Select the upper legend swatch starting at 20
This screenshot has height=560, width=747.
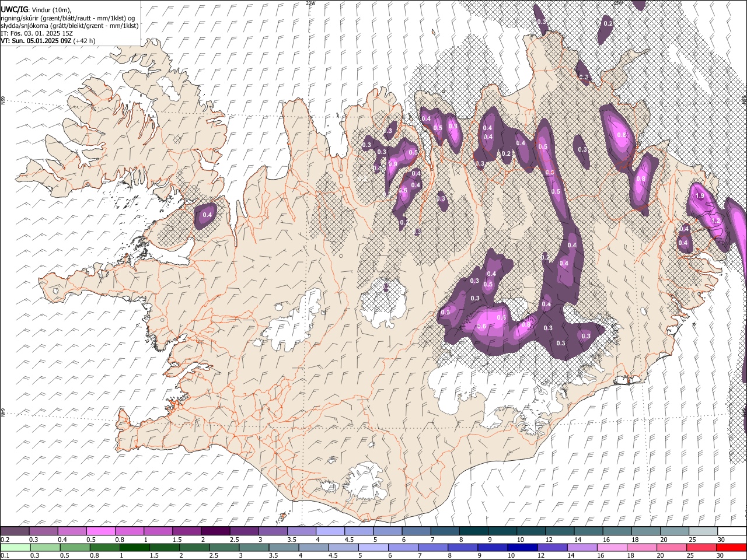(x=674, y=531)
